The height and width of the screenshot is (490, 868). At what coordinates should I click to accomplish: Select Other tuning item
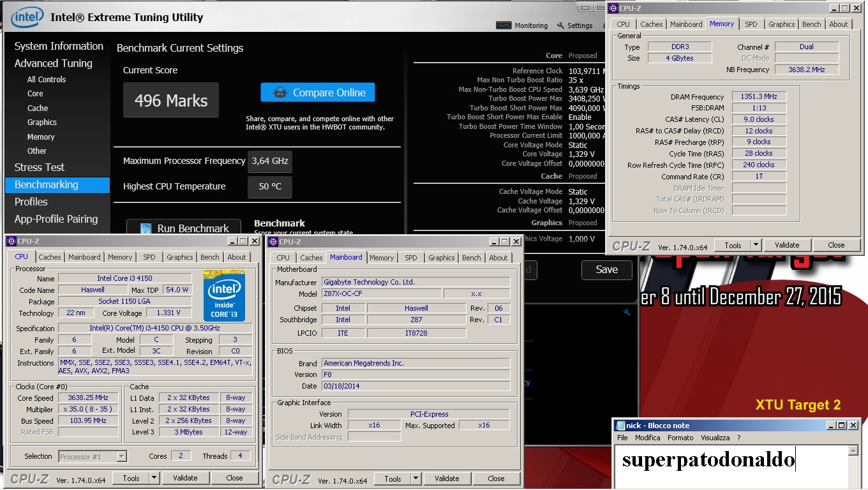[x=37, y=151]
